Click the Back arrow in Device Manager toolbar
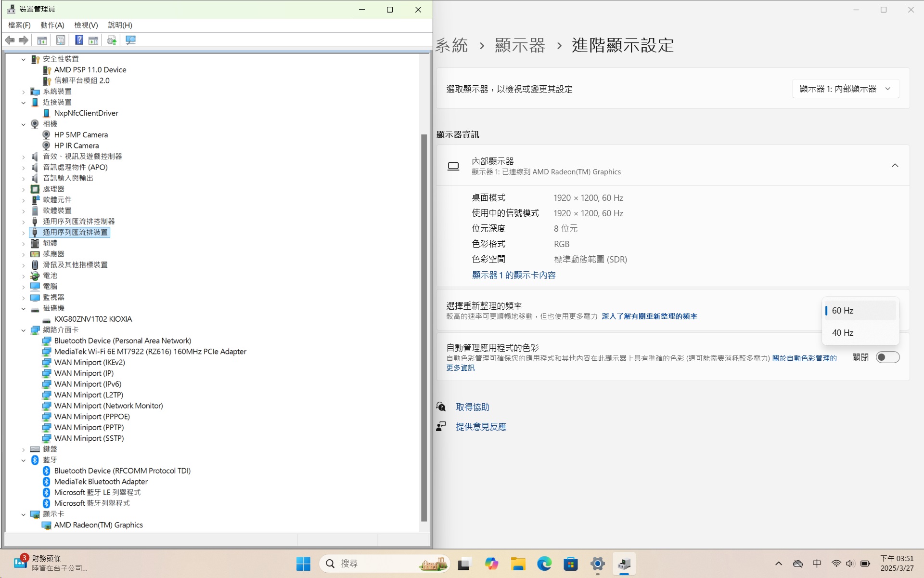 coord(10,40)
